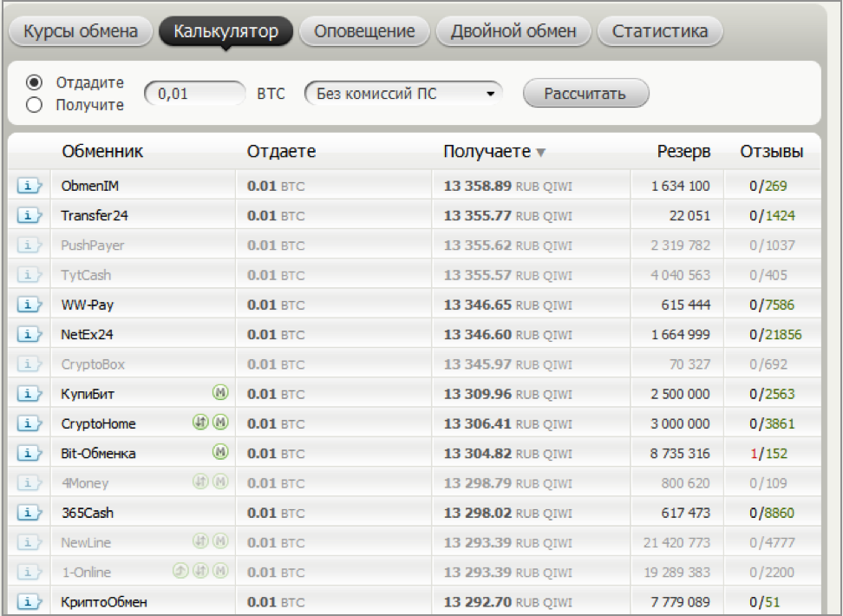Click the arrows badge on 4Money row
This screenshot has height=616, width=843.
[200, 482]
